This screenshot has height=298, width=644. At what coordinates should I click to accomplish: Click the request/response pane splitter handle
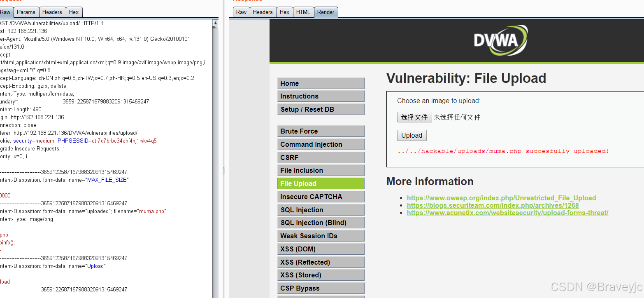(224, 170)
